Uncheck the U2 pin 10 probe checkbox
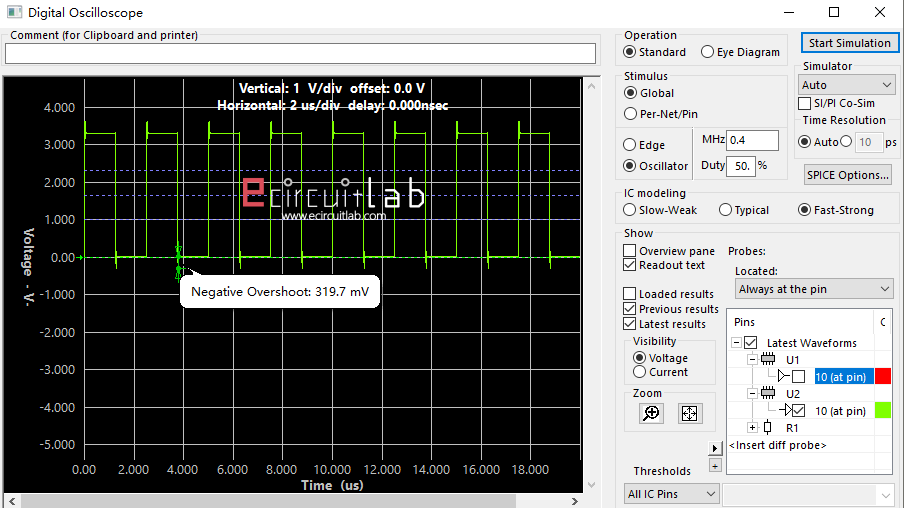 798,411
